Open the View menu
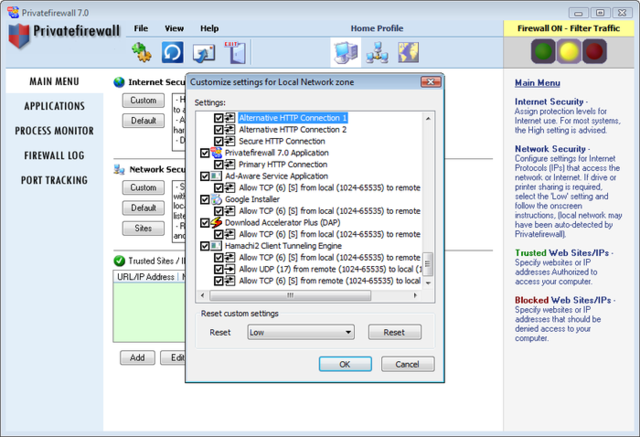The height and width of the screenshot is (437, 640). [x=174, y=29]
